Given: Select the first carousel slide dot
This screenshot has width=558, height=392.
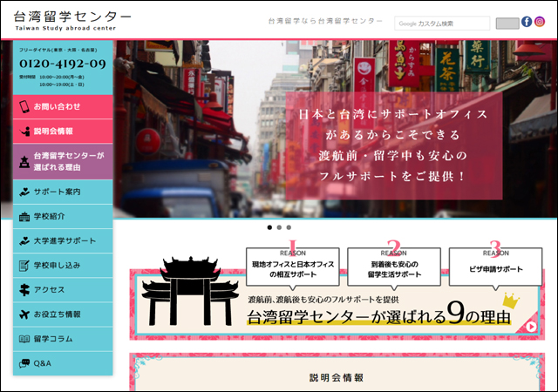Looking at the screenshot, I should (x=268, y=227).
